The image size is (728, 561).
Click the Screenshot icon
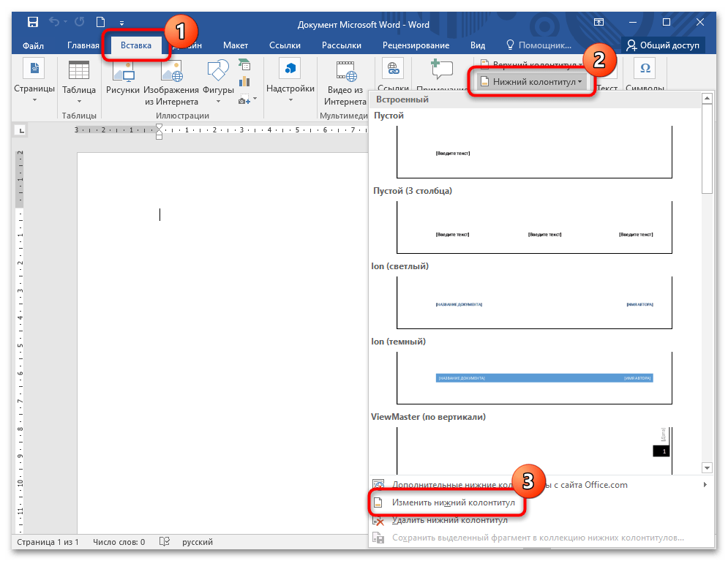[244, 99]
